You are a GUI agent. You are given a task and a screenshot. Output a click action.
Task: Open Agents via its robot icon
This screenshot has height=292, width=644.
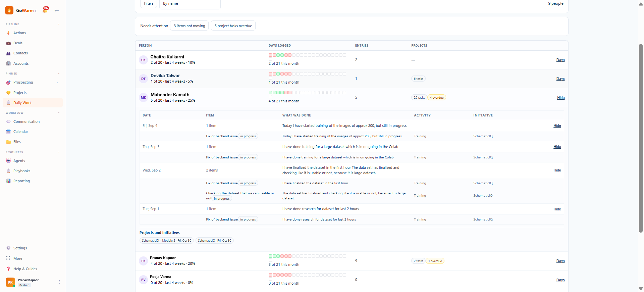coord(8,161)
